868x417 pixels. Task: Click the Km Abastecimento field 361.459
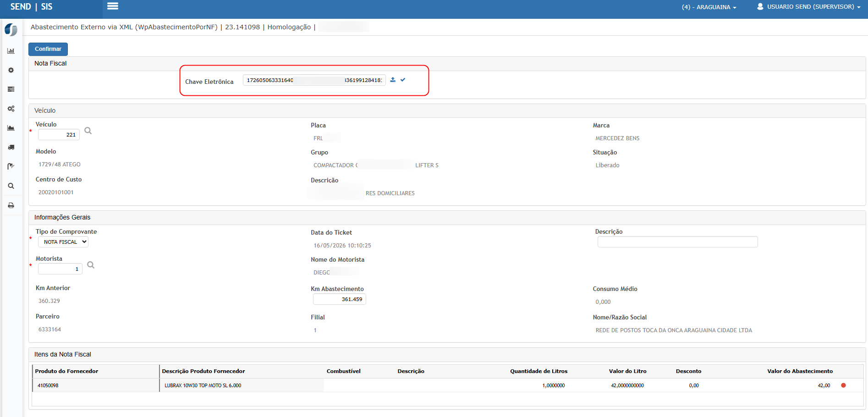pos(340,299)
